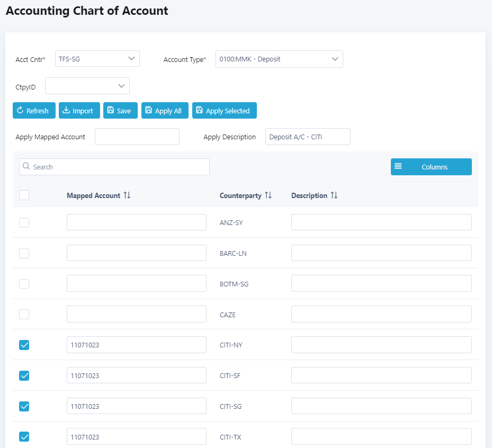
Task: Sort by Counterparty column arrows
Action: click(269, 195)
